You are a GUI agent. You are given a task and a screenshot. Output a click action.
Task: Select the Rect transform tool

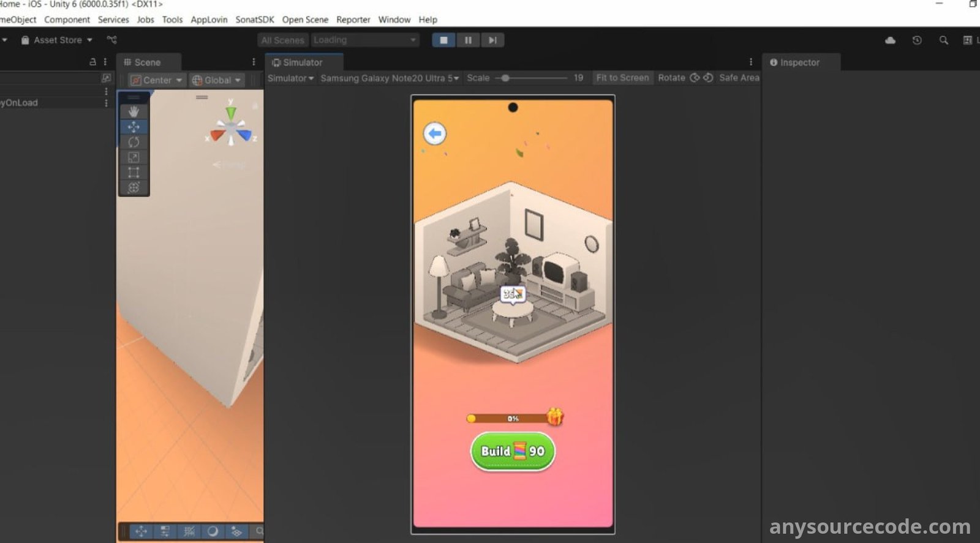[134, 173]
